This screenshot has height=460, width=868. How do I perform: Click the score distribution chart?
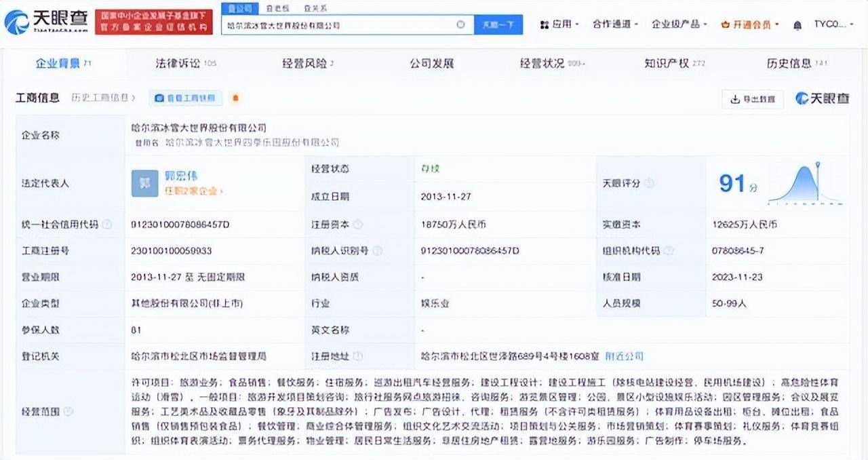(x=806, y=183)
